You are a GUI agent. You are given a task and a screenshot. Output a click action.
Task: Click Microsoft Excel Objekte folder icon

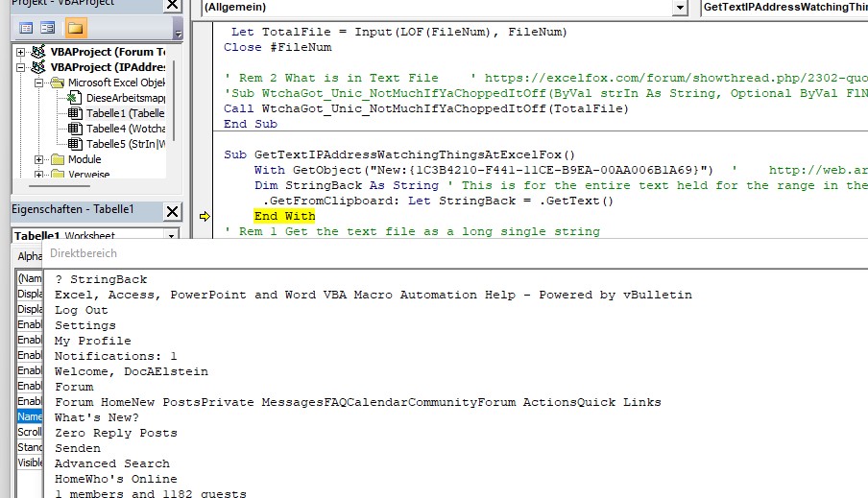58,83
